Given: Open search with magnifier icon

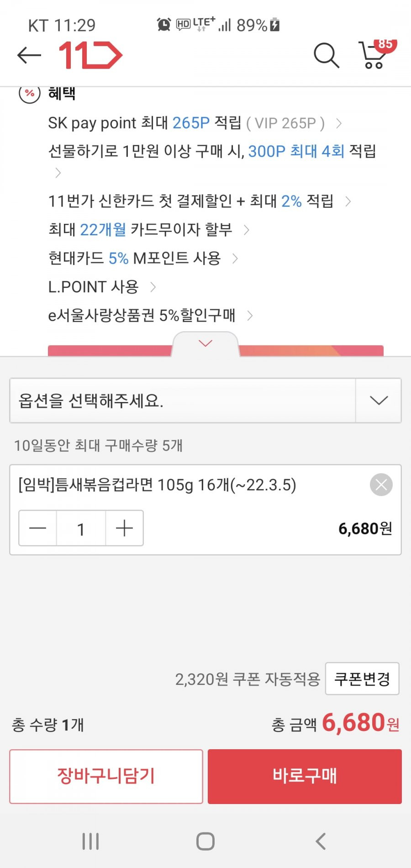Looking at the screenshot, I should pyautogui.click(x=326, y=55).
